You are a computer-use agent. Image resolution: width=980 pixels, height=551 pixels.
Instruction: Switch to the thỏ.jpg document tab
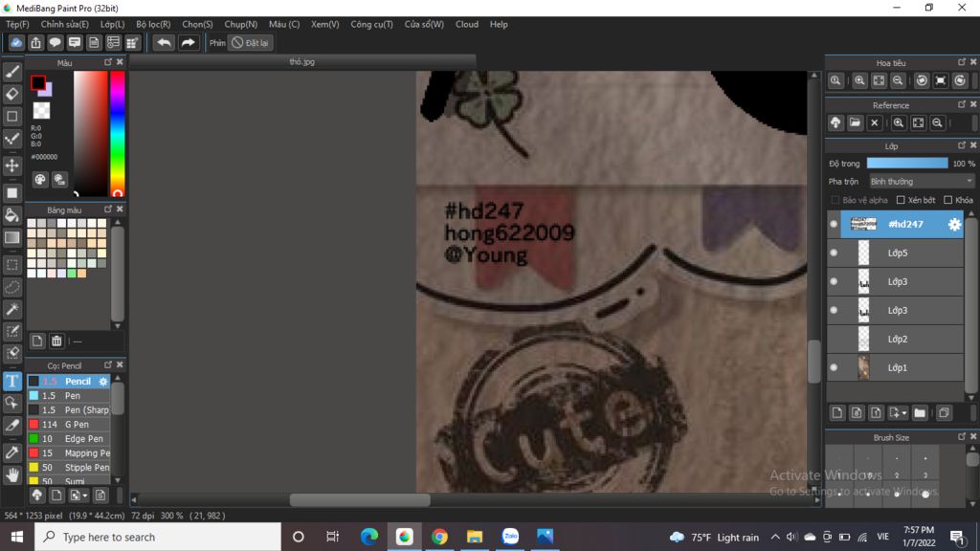point(302,62)
